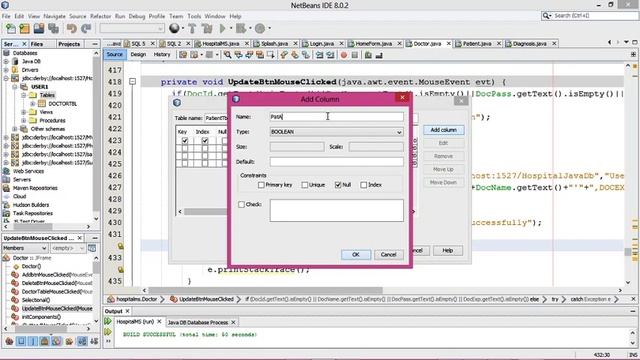Click the magnifier Find Selection editor icon
This screenshot has width=640, height=360.
coord(227,55)
